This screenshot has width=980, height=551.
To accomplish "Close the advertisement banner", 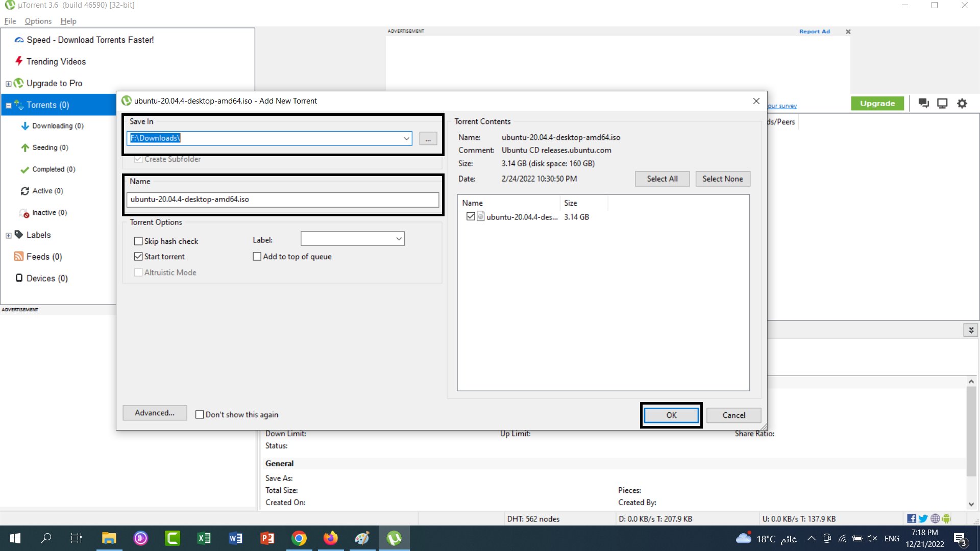I will [x=848, y=32].
